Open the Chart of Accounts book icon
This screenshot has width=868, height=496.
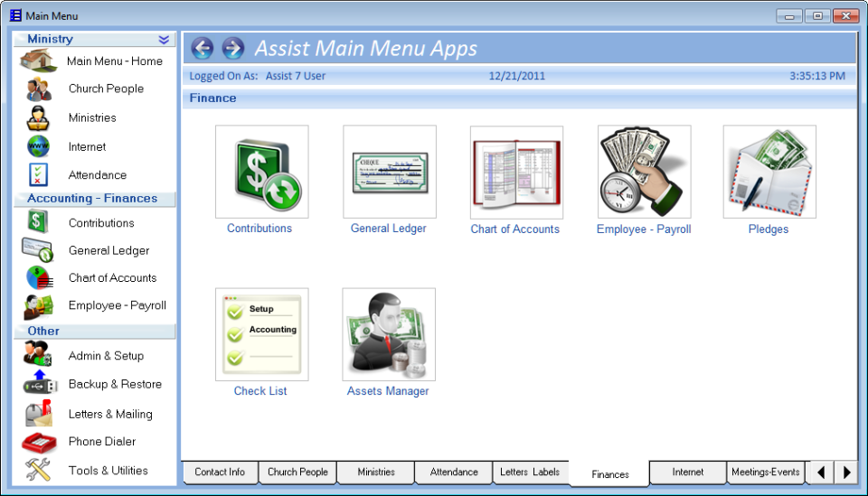(516, 173)
